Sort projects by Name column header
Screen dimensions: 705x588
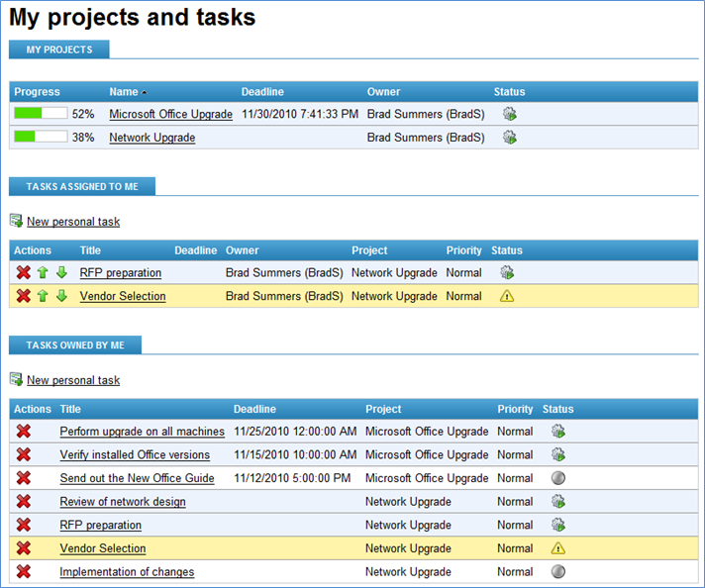pyautogui.click(x=124, y=92)
